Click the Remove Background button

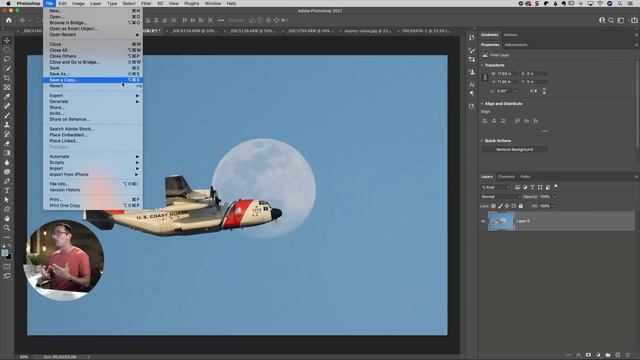click(514, 149)
